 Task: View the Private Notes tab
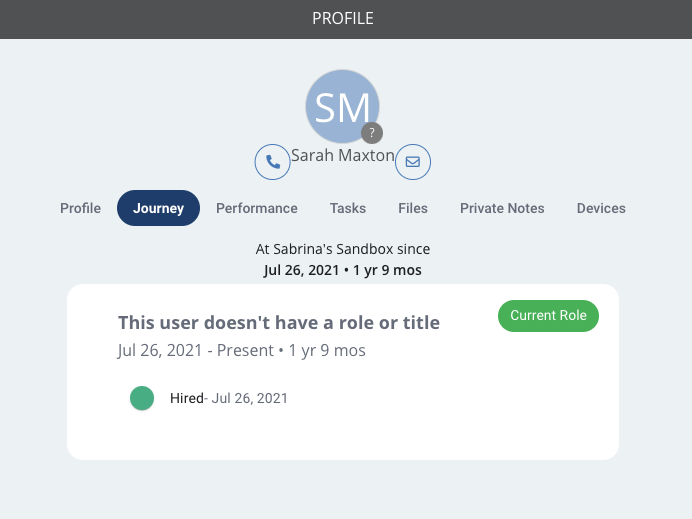click(502, 208)
